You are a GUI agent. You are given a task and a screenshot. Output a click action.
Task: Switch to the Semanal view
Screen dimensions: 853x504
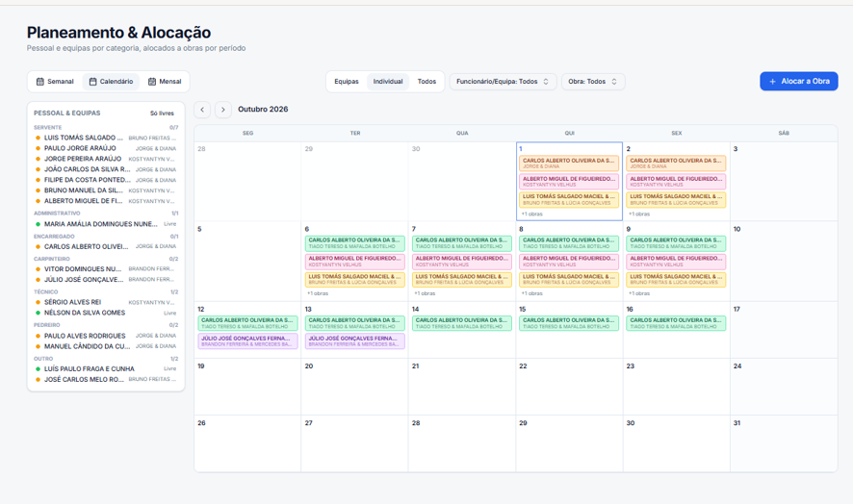[55, 82]
